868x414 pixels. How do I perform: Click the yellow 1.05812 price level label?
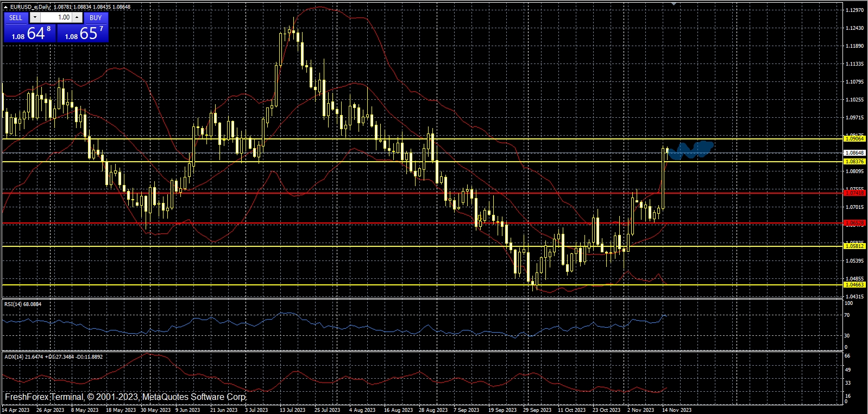pyautogui.click(x=854, y=246)
